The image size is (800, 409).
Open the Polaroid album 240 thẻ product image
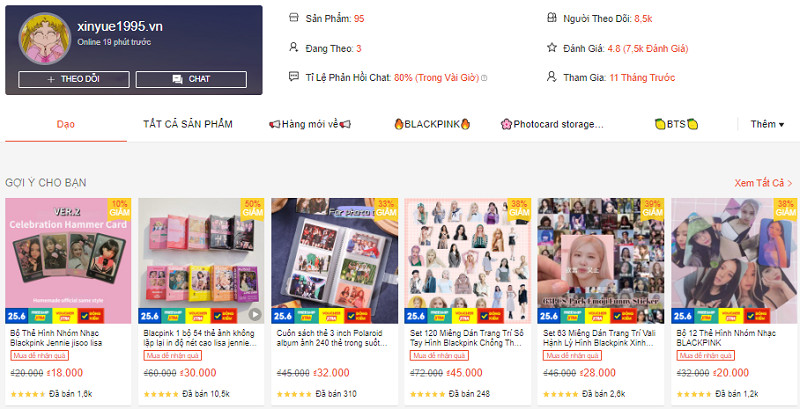[x=335, y=261]
